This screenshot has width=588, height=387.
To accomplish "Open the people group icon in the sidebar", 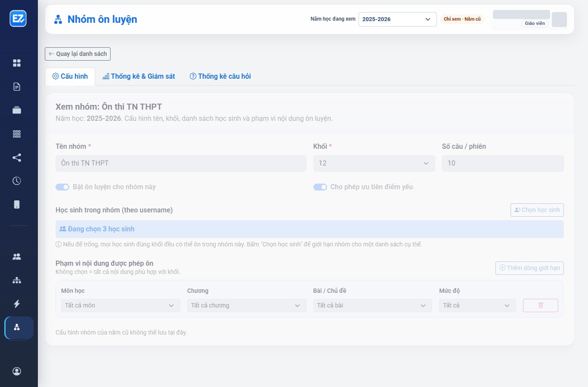I will click(x=17, y=257).
